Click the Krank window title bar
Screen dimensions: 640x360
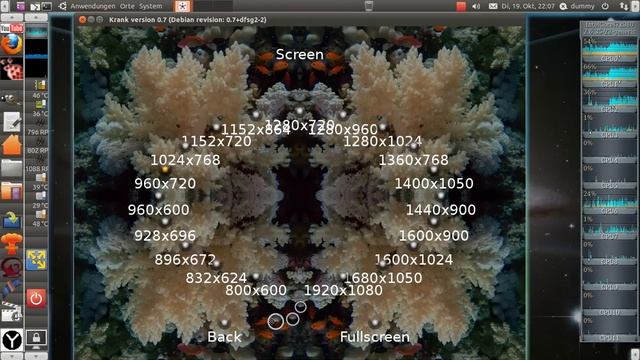(299, 20)
